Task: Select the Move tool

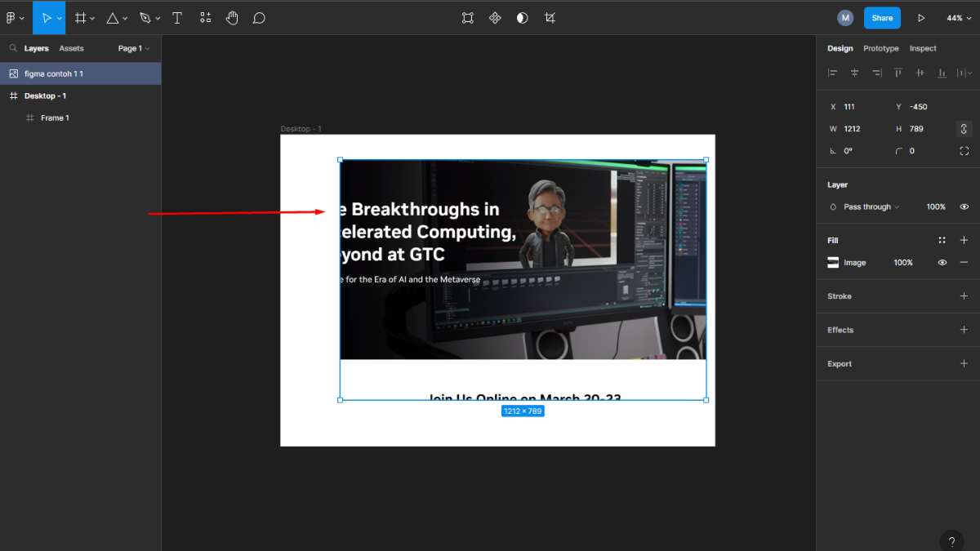Action: tap(46, 17)
